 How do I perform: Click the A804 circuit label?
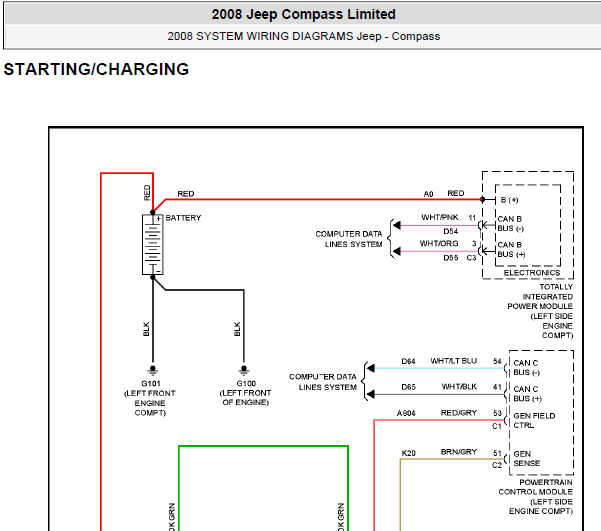[406, 413]
